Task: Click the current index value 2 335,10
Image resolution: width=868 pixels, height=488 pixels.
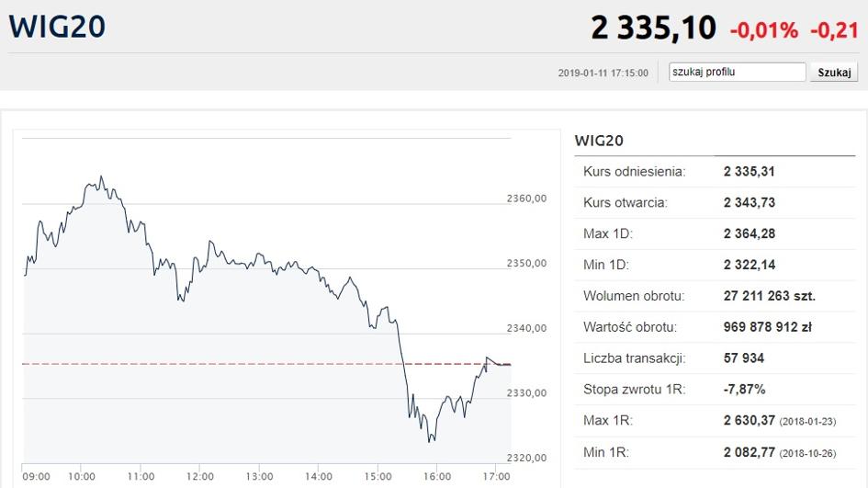Action: click(653, 28)
